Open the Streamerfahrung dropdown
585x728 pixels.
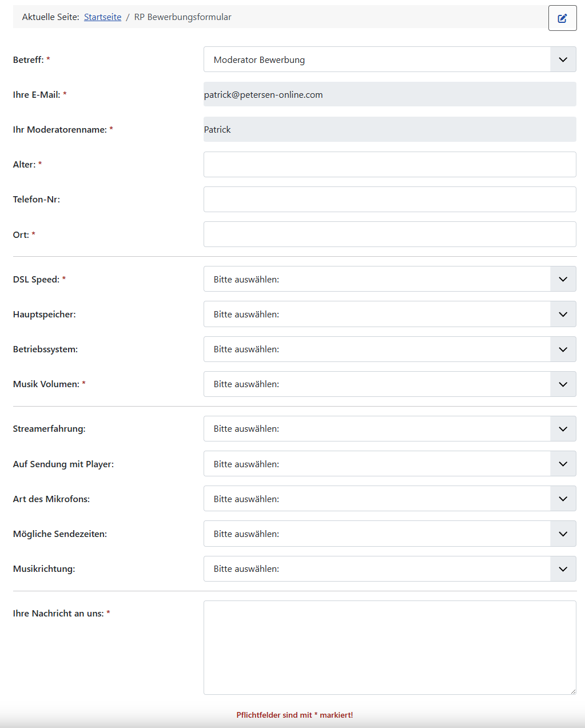coord(377,428)
